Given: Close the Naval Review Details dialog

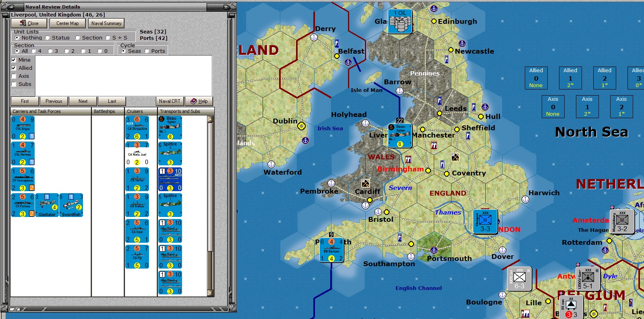Looking at the screenshot, I should coord(29,23).
